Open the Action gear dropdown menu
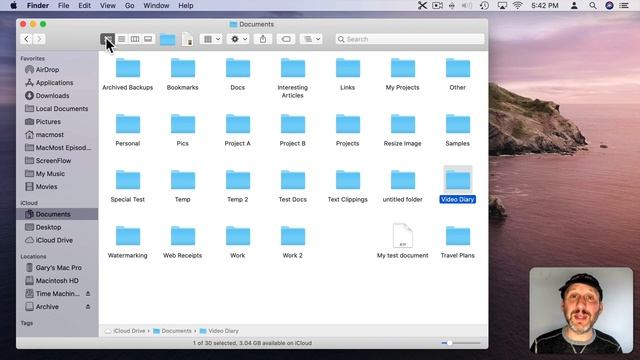Viewport: 640px width, 360px height. pyautogui.click(x=239, y=39)
